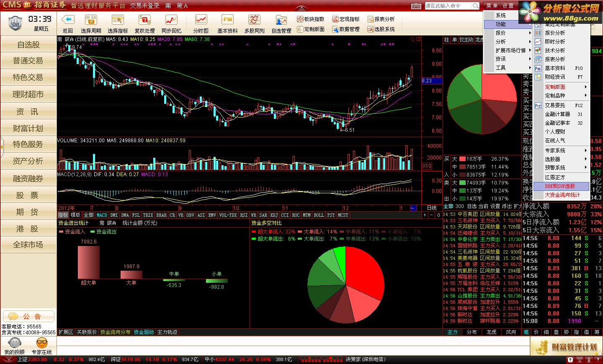Switch indicator to KDJ tab
The width and height of the screenshot is (603, 364).
[x=274, y=215]
